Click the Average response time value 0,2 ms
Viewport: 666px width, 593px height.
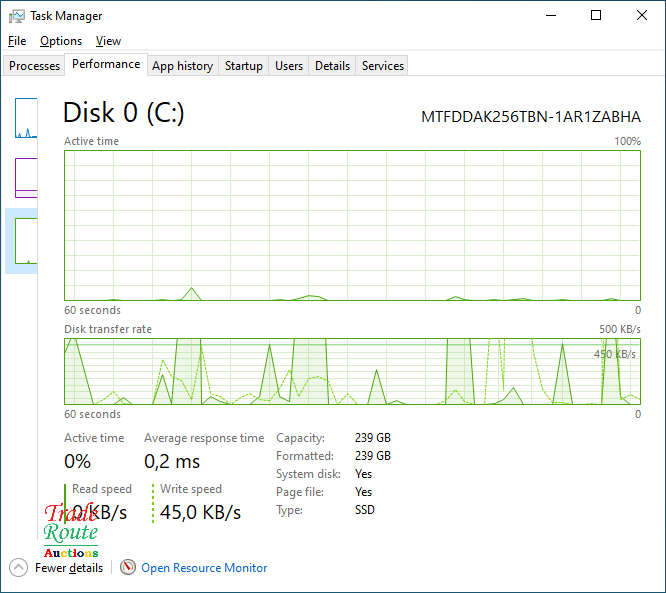(172, 461)
